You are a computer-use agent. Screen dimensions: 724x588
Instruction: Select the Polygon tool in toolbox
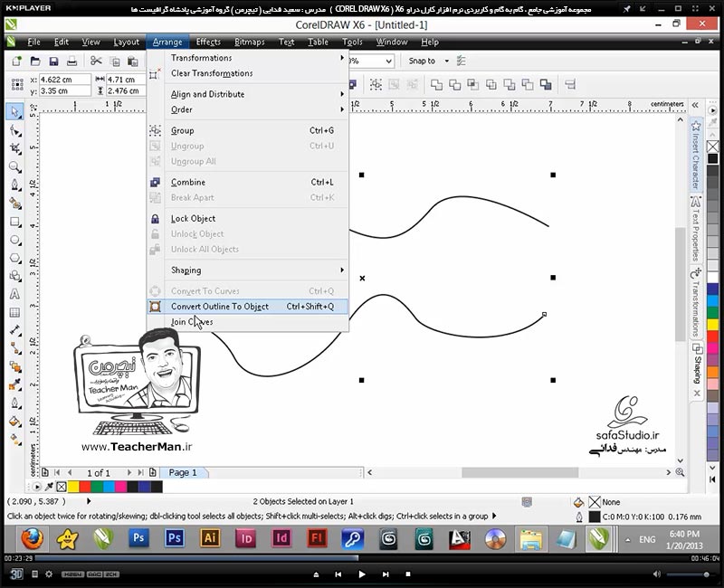pos(14,258)
